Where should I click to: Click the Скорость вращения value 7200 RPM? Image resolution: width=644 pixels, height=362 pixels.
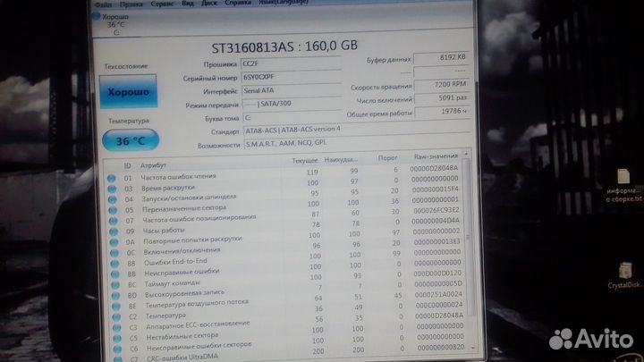[x=442, y=85]
